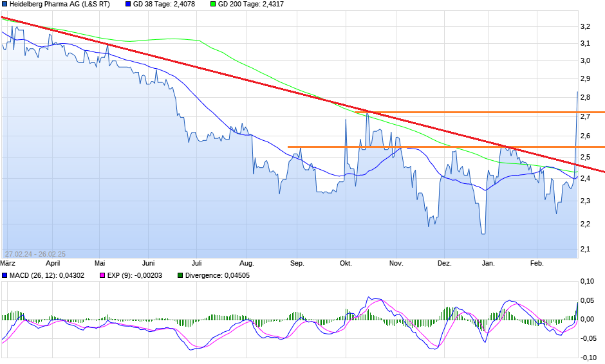Click the 0,10 MACD axis label
The height and width of the screenshot is (364, 605).
pos(586,281)
